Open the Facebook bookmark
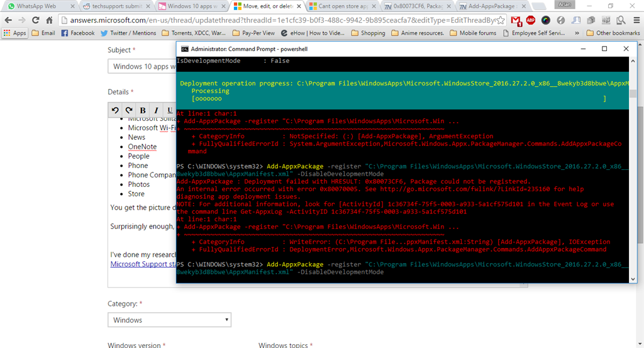 (x=77, y=33)
